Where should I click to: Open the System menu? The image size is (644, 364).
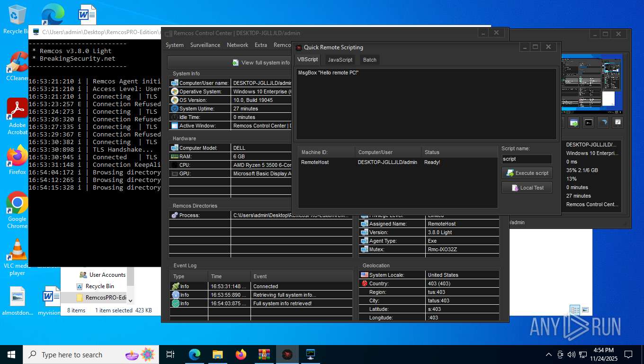pyautogui.click(x=175, y=45)
